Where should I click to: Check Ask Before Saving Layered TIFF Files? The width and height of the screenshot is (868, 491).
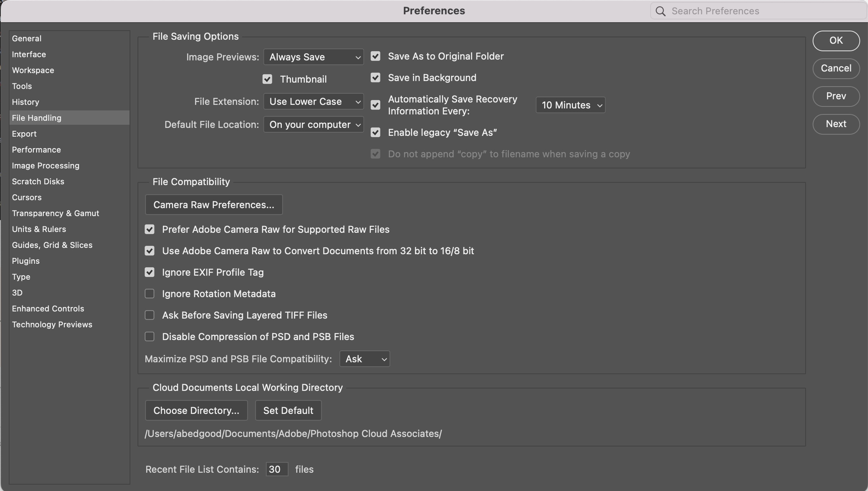pyautogui.click(x=149, y=315)
